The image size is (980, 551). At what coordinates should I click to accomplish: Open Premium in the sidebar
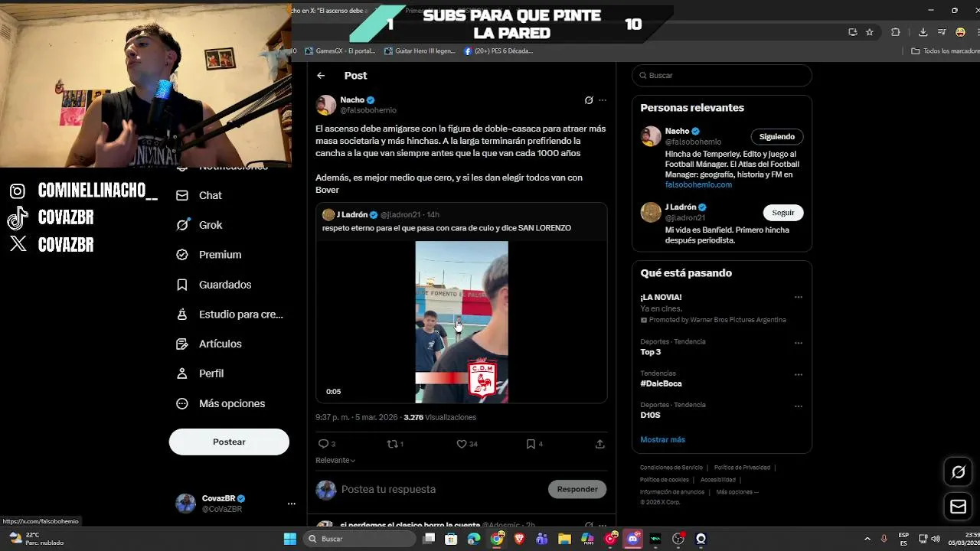pyautogui.click(x=208, y=255)
